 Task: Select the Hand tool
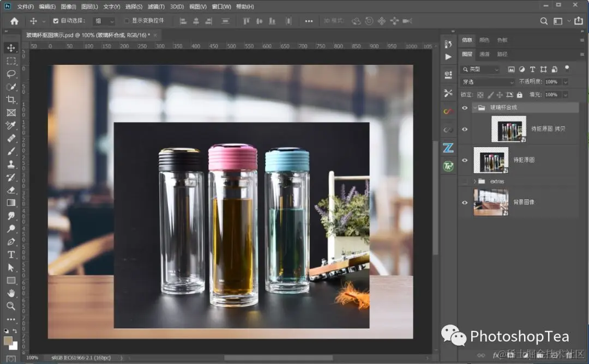point(11,293)
